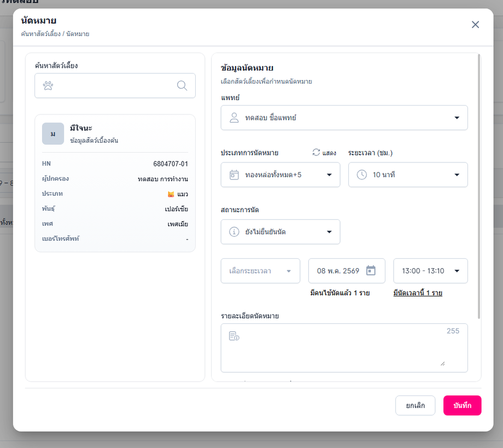Click the บันทึก save button
The width and height of the screenshot is (503, 448).
point(462,405)
